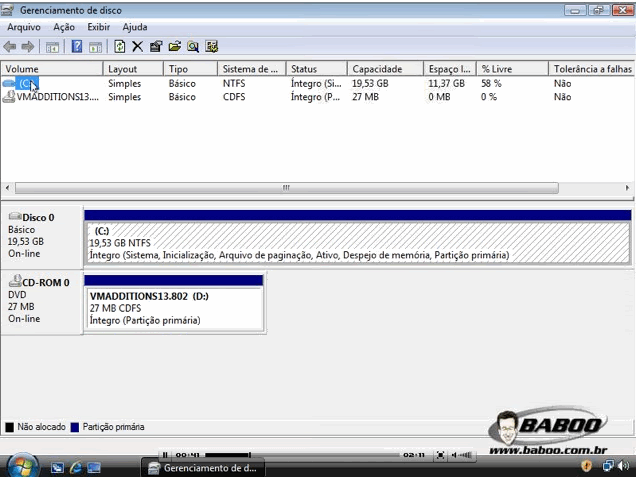The height and width of the screenshot is (477, 636).
Task: Select the VMADDITIONS13.... volume row
Action: 58,97
